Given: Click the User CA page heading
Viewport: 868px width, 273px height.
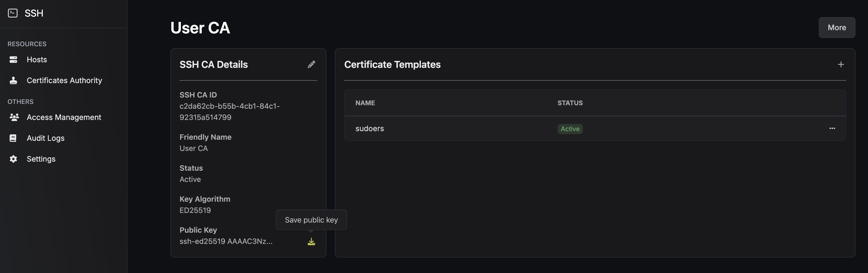Looking at the screenshot, I should tap(200, 28).
